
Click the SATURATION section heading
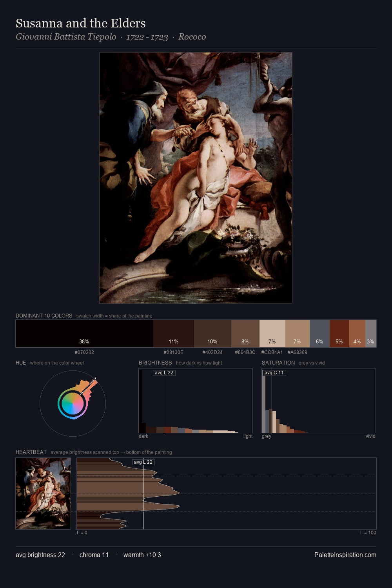278,363
